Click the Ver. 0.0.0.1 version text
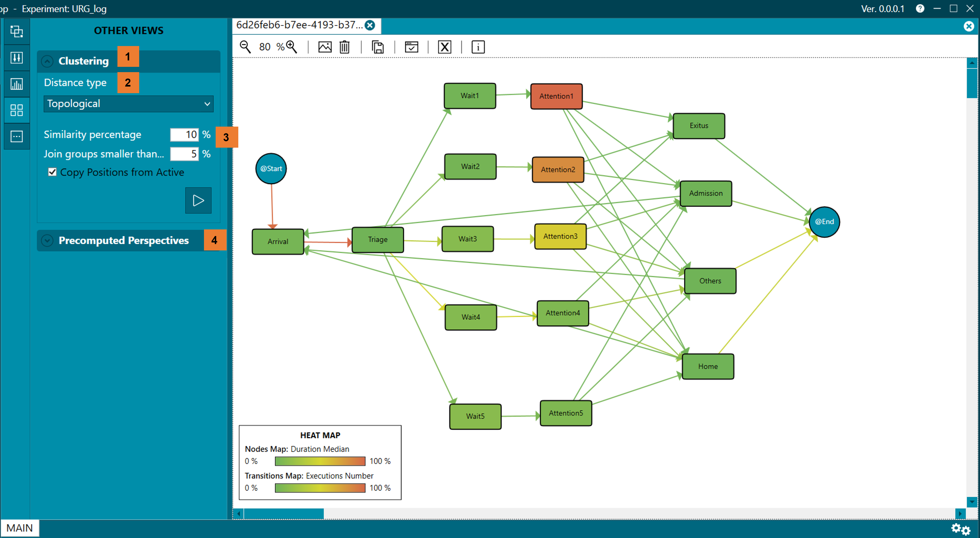Screen dimensions: 980x538 883,9
